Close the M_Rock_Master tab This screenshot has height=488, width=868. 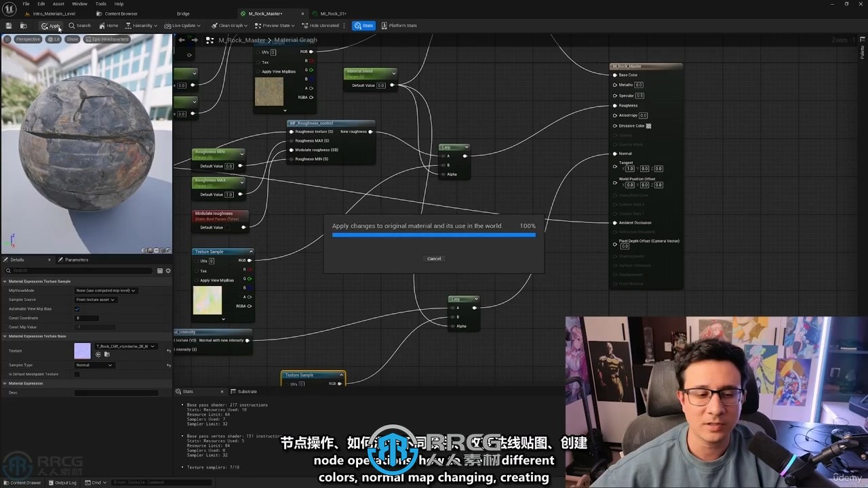[x=302, y=14]
